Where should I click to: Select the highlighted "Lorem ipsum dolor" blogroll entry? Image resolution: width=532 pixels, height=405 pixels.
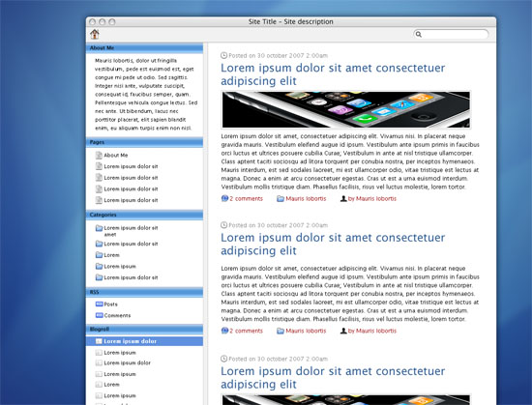pyautogui.click(x=144, y=341)
